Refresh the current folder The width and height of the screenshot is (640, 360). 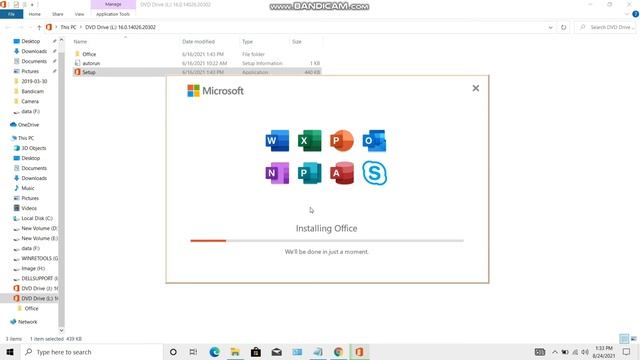pos(564,27)
